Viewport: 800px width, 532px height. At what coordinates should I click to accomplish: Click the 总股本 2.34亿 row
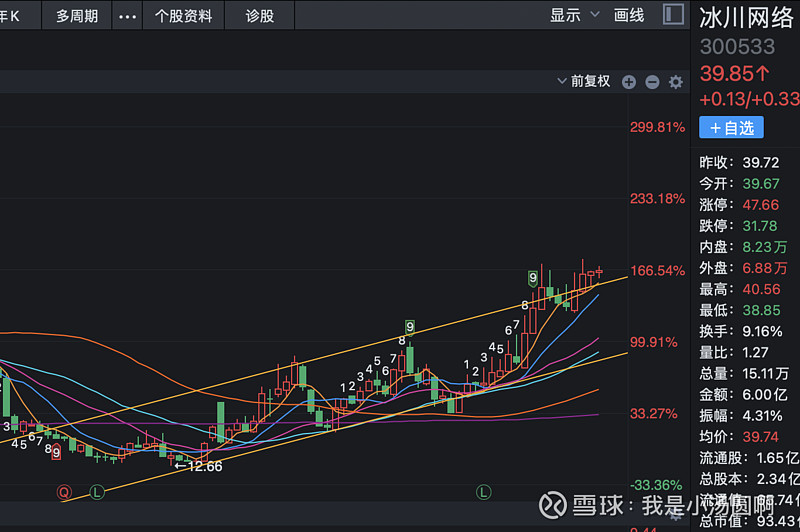[x=749, y=479]
